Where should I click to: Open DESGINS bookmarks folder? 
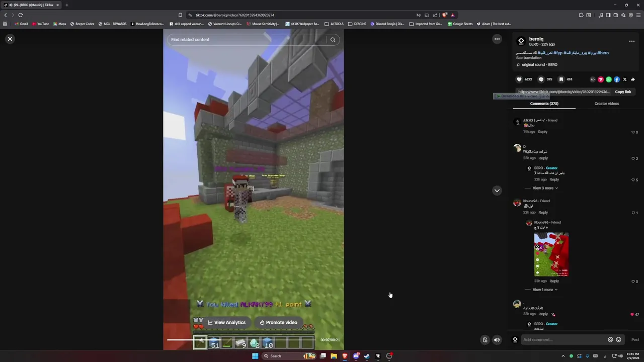coord(357,24)
